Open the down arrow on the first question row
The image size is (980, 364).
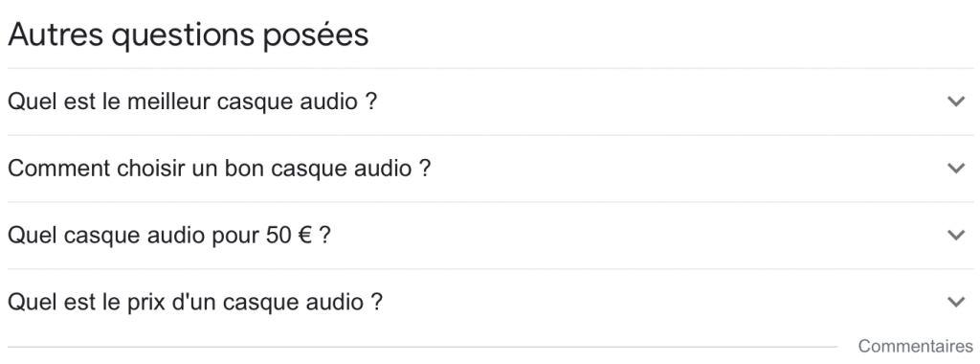click(956, 102)
